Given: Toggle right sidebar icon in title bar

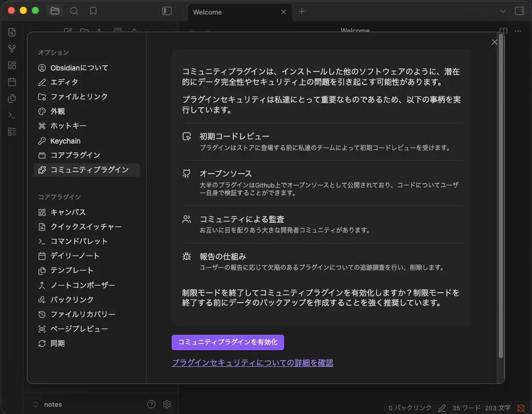Looking at the screenshot, I should coord(520,11).
